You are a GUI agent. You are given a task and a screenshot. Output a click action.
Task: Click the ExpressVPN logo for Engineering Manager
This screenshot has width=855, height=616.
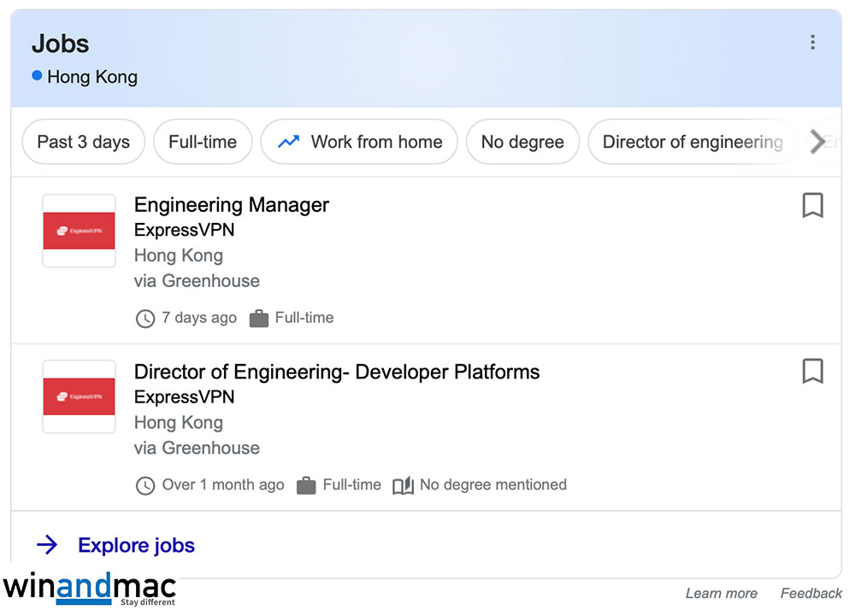click(79, 231)
